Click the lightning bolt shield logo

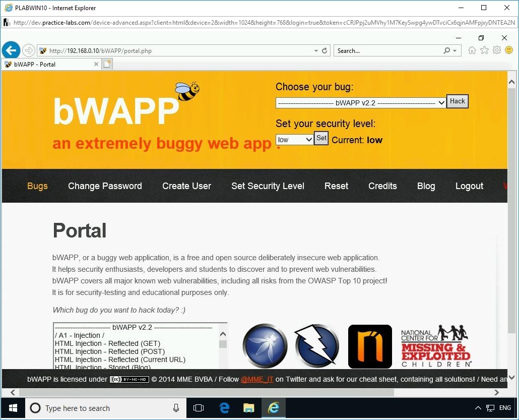pos(316,346)
